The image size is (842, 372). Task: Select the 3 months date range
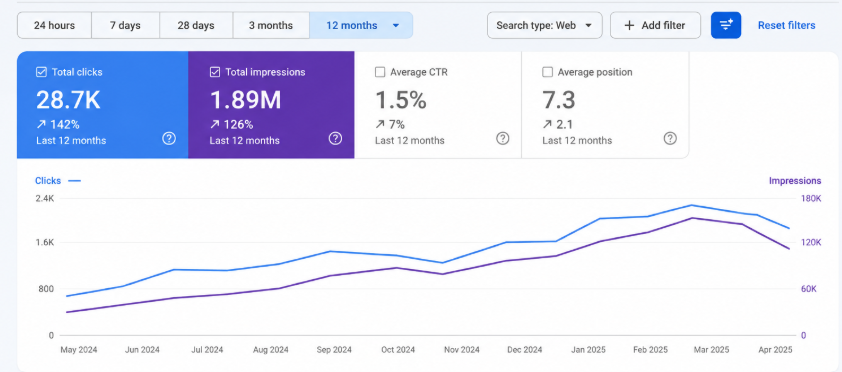coord(271,25)
